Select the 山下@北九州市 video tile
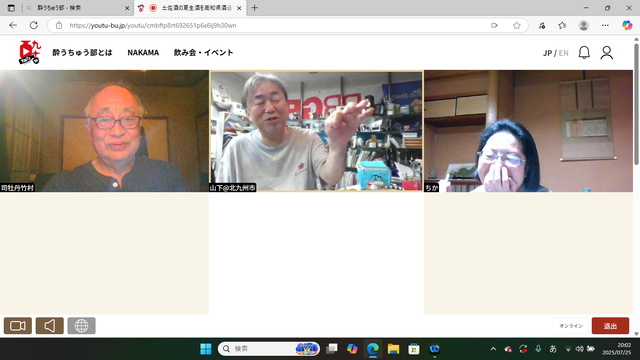 [316, 131]
